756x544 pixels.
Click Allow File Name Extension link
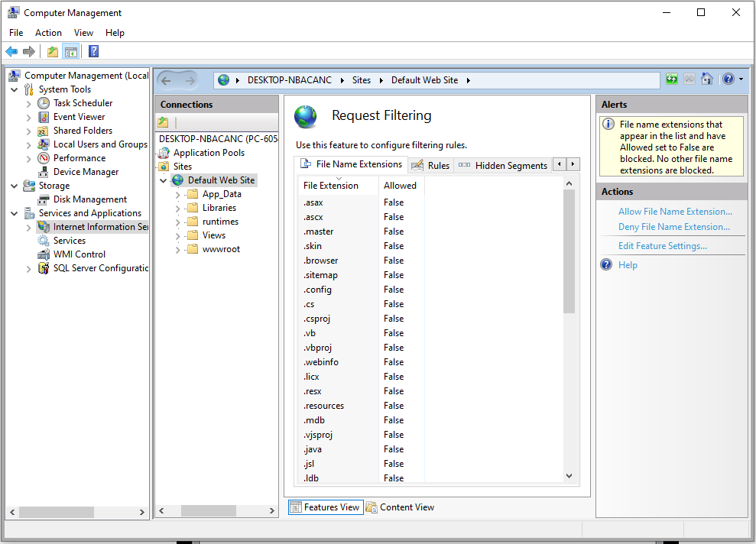coord(675,212)
